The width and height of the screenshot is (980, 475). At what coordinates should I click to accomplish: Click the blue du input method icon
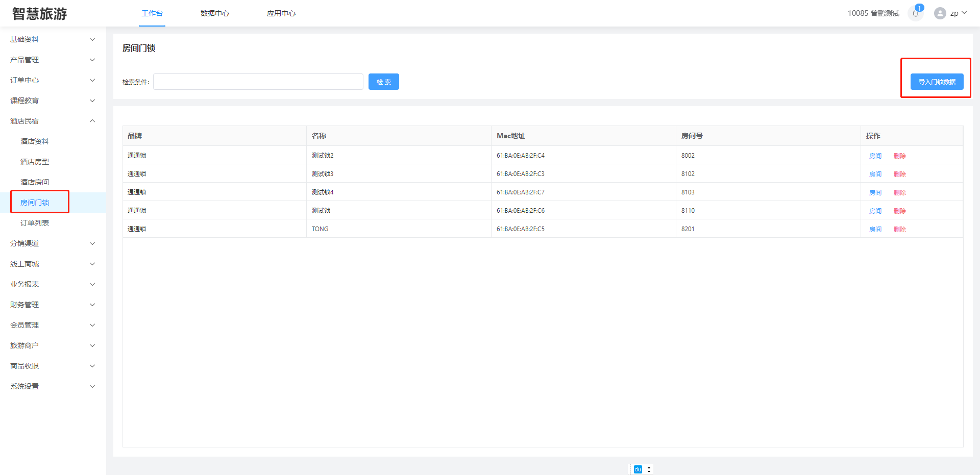638,469
